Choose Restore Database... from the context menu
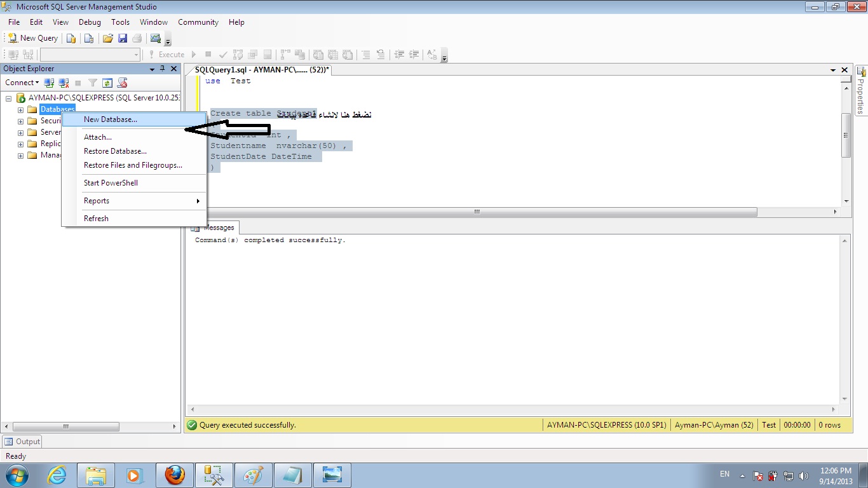Image resolution: width=868 pixels, height=488 pixels. point(134,151)
